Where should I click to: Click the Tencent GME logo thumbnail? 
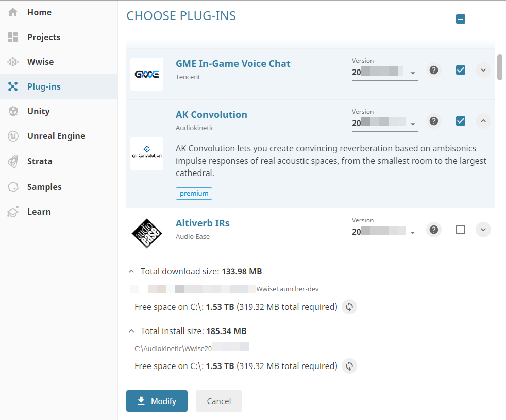pyautogui.click(x=147, y=74)
